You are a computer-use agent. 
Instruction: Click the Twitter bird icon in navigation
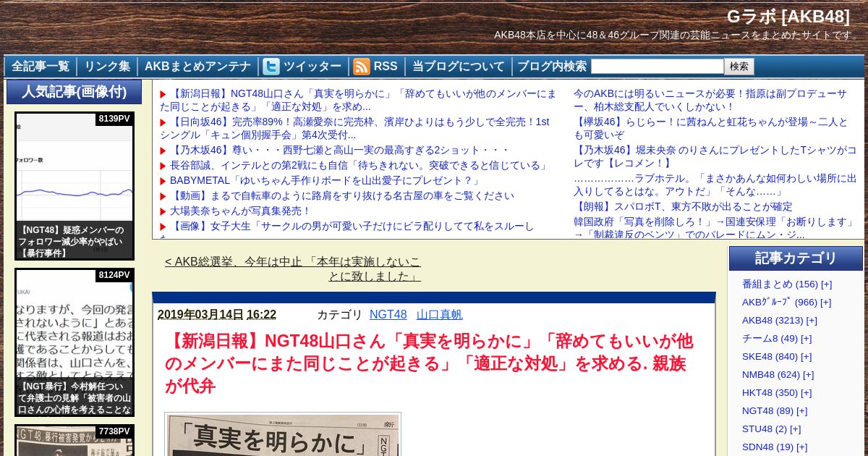pos(271,67)
